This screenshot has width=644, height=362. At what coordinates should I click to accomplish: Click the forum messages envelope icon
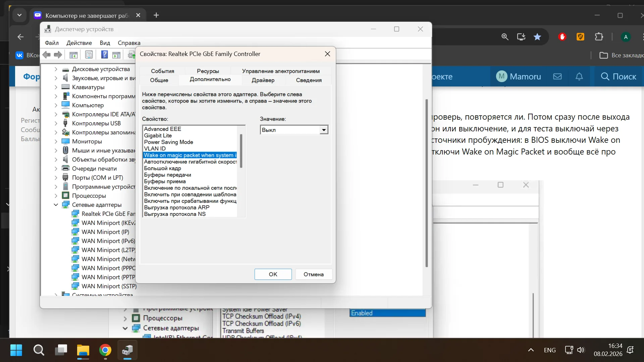coord(557,76)
